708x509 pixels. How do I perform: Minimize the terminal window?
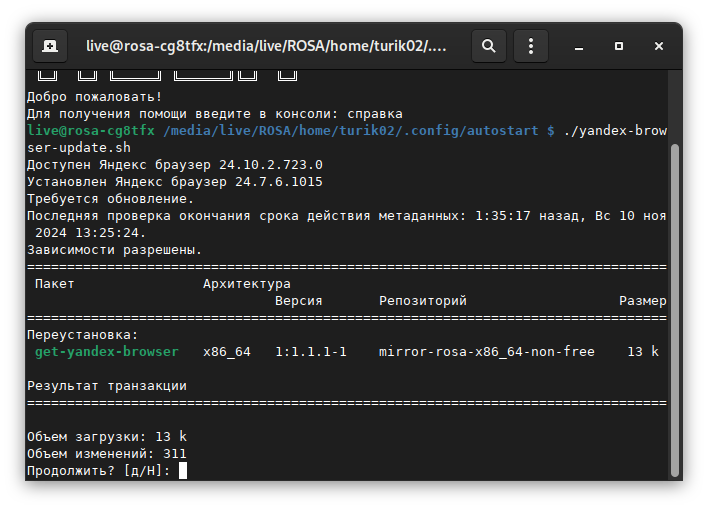(580, 45)
